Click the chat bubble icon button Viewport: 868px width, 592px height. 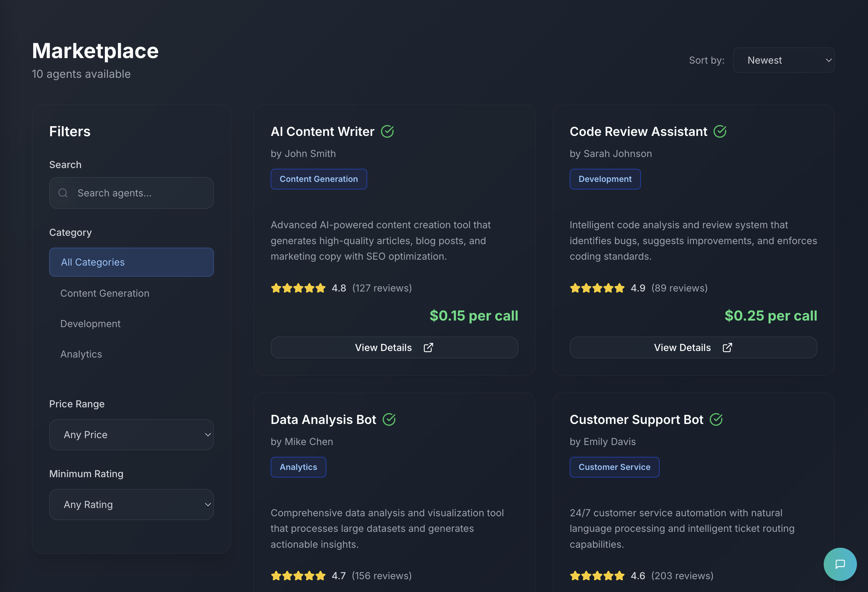(x=840, y=564)
